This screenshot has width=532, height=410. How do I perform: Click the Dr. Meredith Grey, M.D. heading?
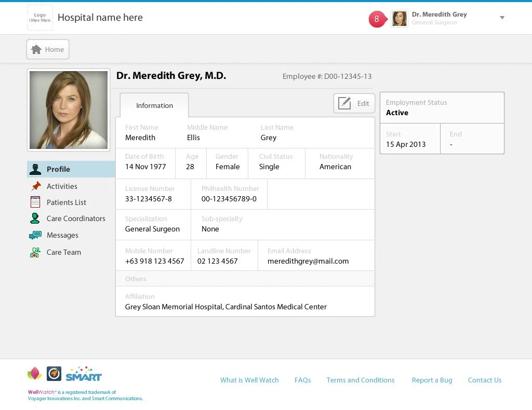[x=171, y=76]
